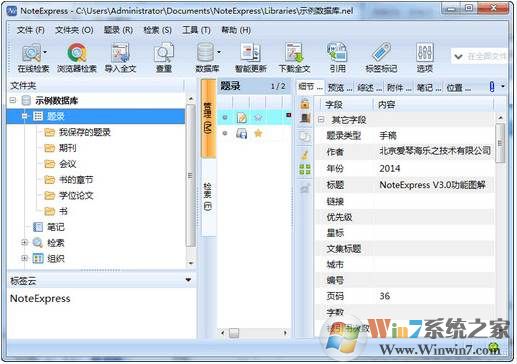Open dropdown arrow next to paperclip icon
Image resolution: width=517 pixels, height=364 pixels.
503,86
